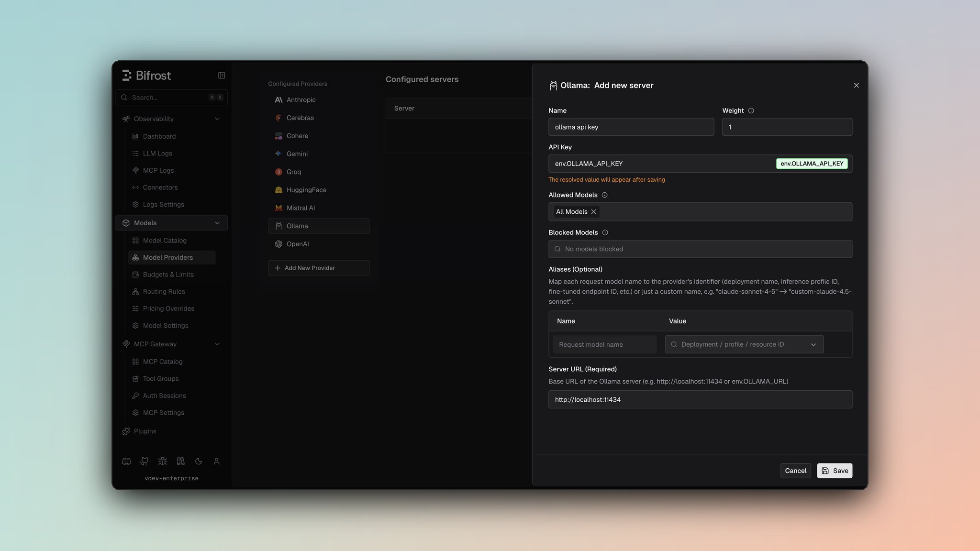Open Model Settings
The height and width of the screenshot is (551, 980).
(x=172, y=325)
